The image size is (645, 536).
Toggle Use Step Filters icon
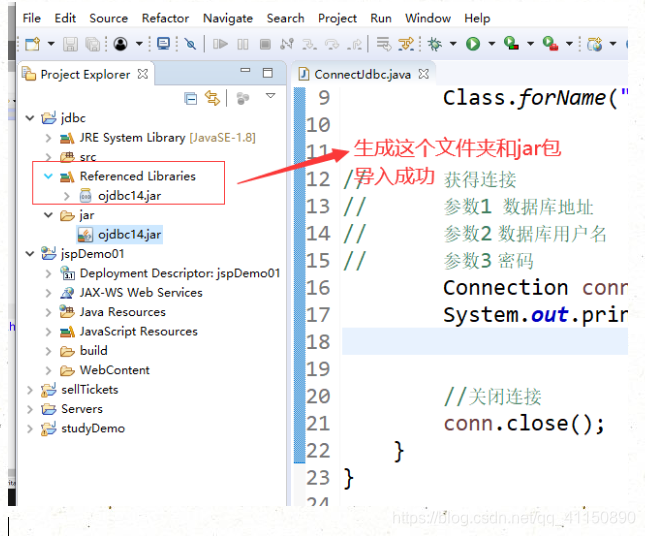click(x=406, y=44)
